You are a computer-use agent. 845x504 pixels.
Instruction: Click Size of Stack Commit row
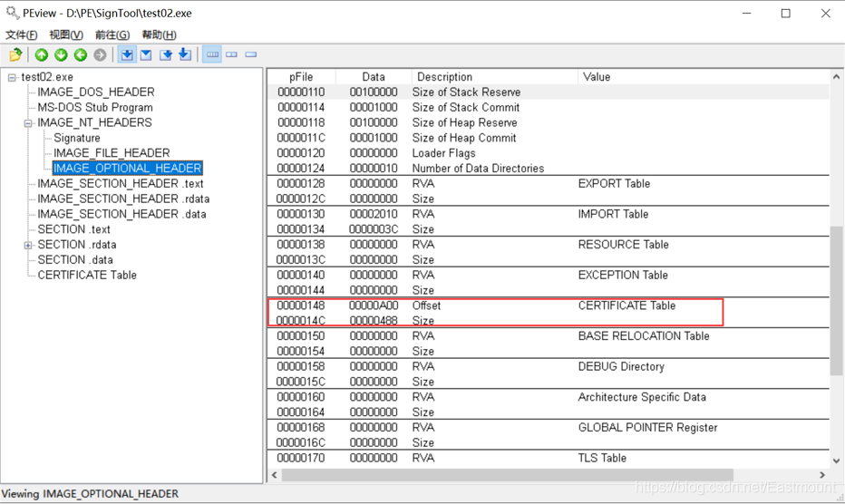(548, 107)
